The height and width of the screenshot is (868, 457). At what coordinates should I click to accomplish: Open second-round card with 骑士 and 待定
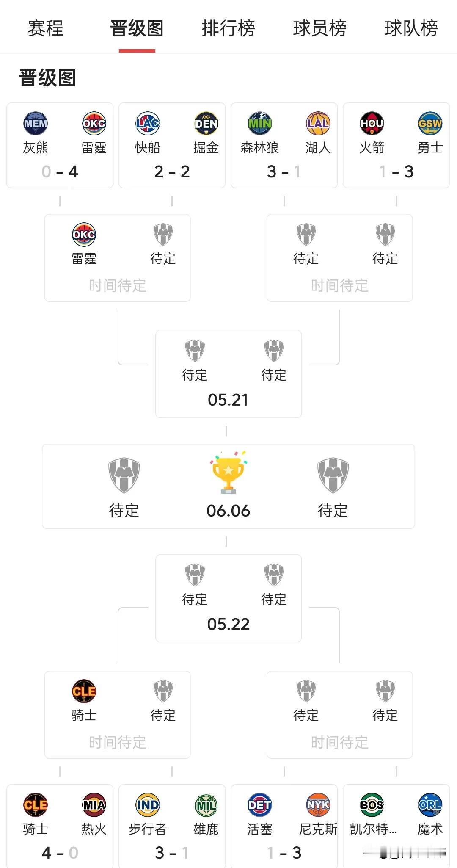118,715
